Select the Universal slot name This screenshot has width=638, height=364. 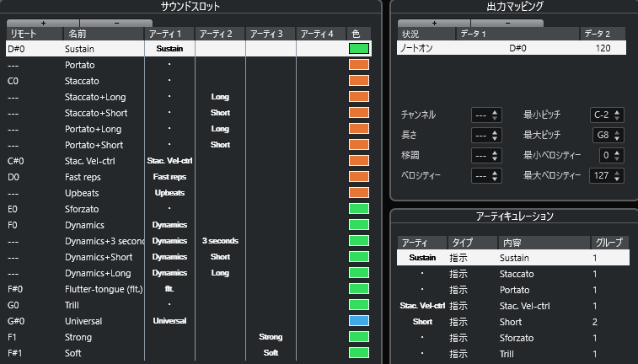(x=83, y=321)
